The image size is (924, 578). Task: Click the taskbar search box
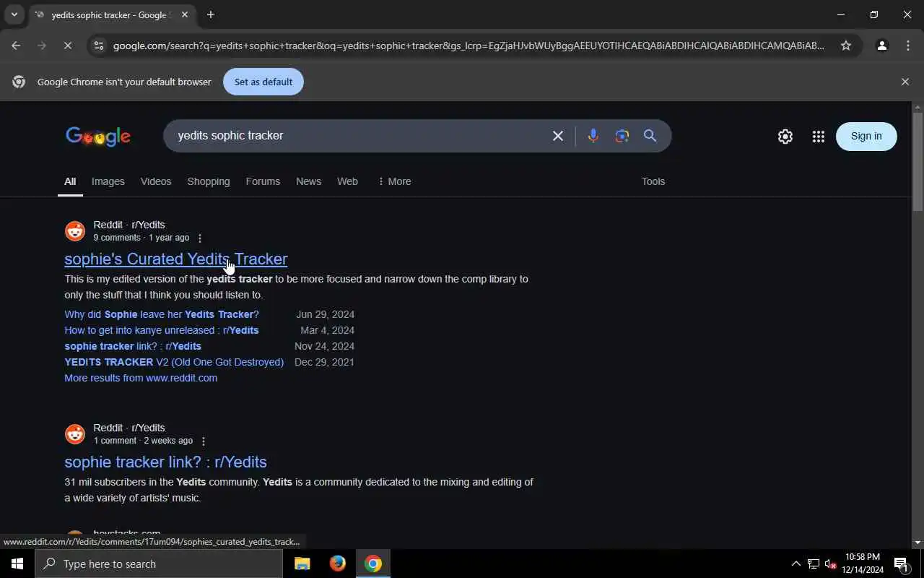pyautogui.click(x=159, y=564)
